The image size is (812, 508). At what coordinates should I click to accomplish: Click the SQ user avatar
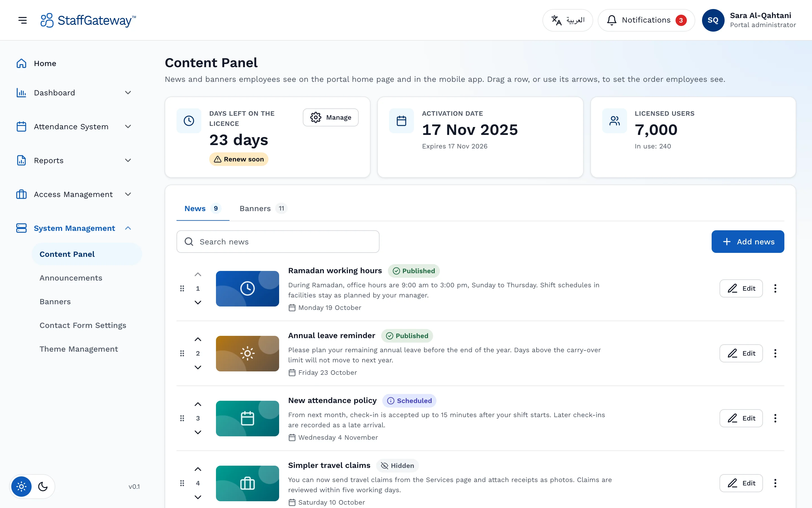[713, 20]
